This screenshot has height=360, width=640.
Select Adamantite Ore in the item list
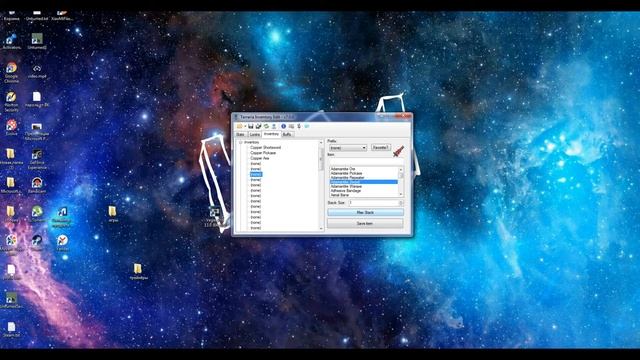tap(343, 169)
